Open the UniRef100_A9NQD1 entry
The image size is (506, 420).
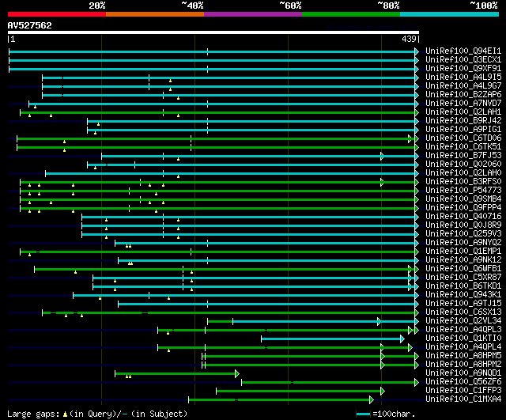463,373
